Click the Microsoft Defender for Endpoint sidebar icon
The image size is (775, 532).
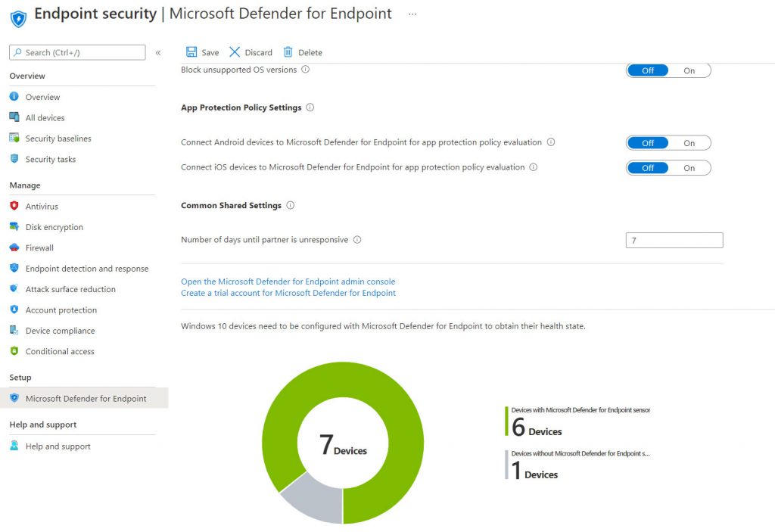pos(14,398)
